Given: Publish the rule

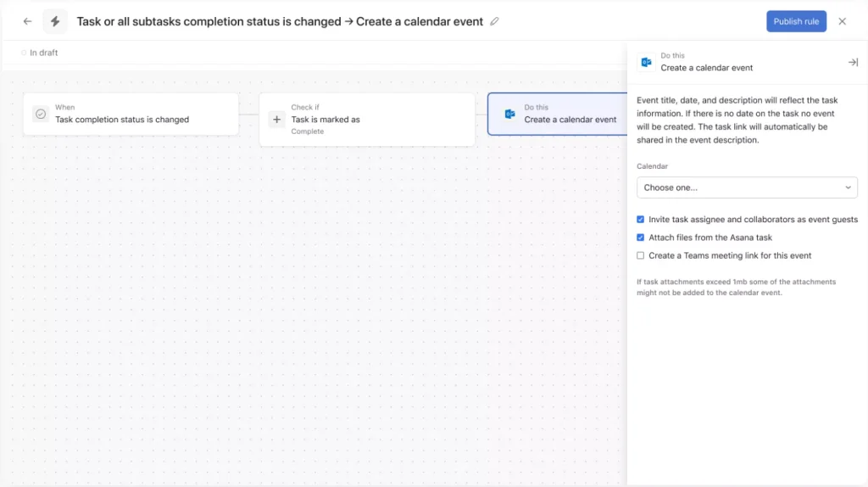Looking at the screenshot, I should point(796,21).
